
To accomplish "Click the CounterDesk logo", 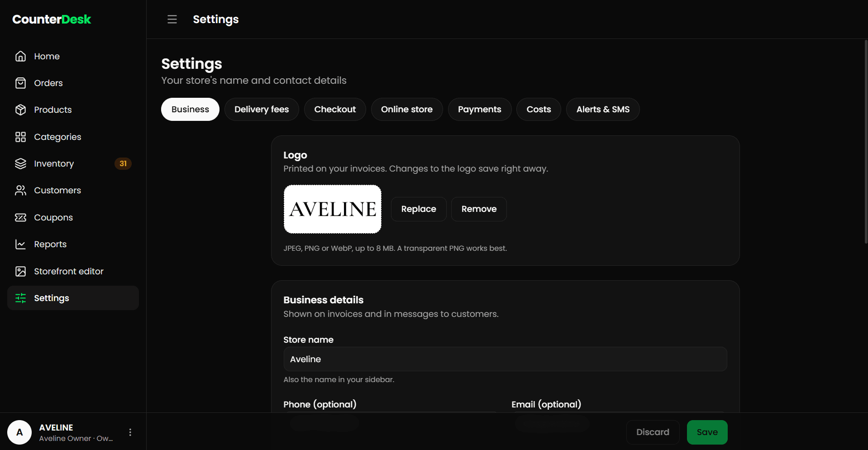I will tap(52, 19).
